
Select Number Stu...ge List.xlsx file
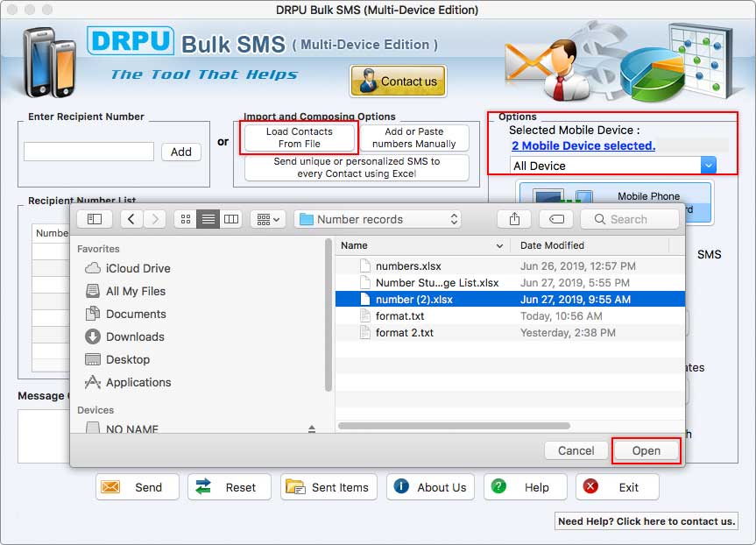(510, 283)
